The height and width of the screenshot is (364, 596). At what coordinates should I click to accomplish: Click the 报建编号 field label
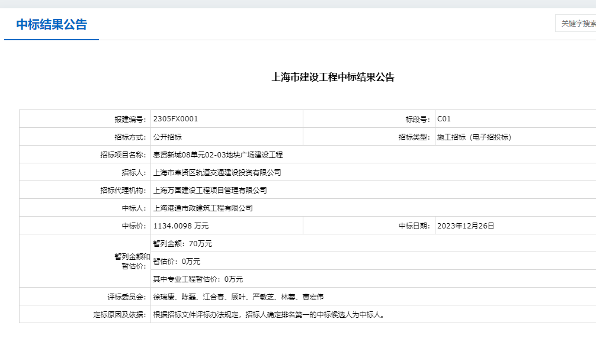(130, 119)
